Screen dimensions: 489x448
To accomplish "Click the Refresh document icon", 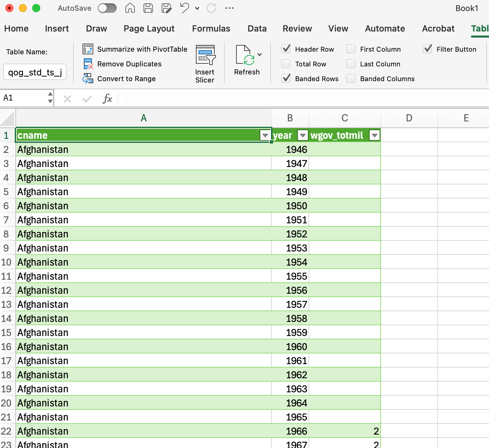I will point(245,55).
